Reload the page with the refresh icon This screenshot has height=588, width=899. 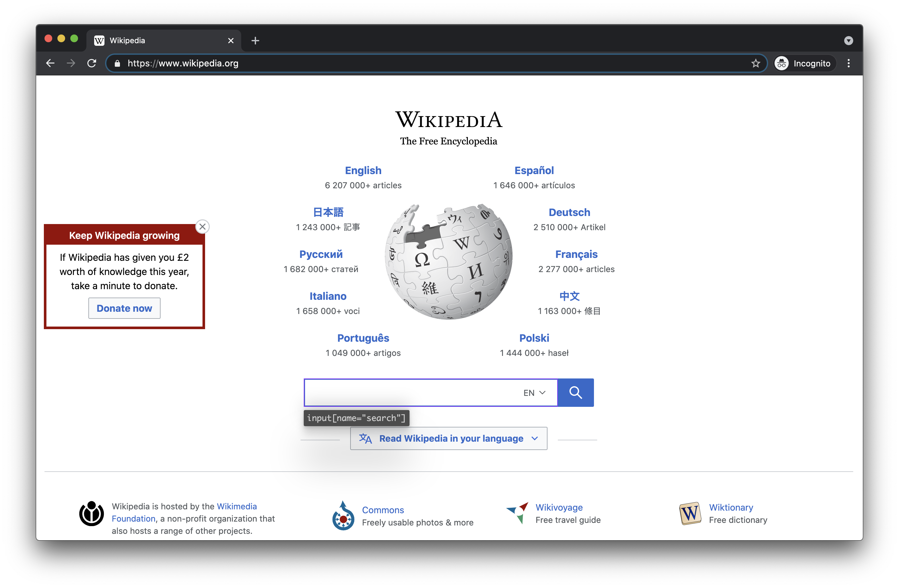(x=92, y=63)
